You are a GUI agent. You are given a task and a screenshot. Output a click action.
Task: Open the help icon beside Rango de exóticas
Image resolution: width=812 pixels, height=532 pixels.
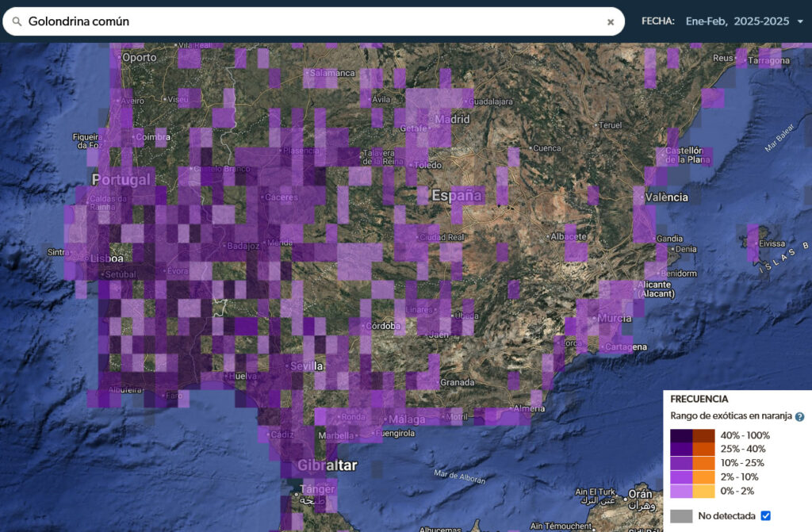click(800, 416)
